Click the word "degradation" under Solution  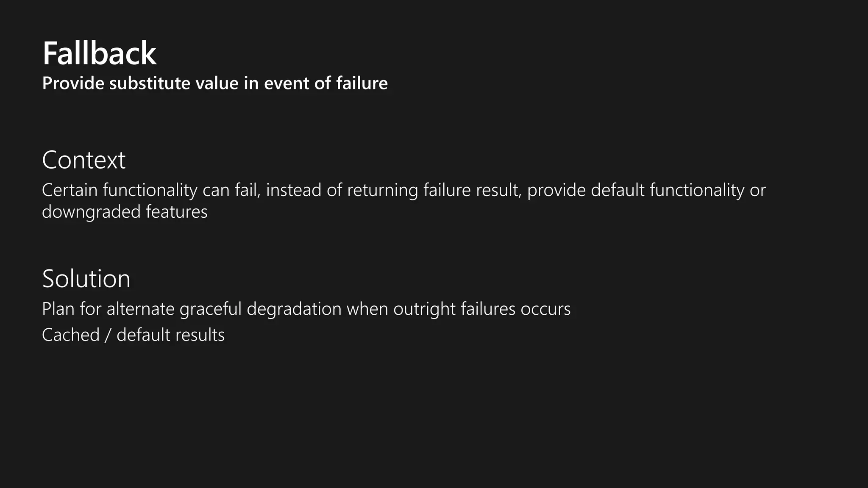(x=294, y=309)
